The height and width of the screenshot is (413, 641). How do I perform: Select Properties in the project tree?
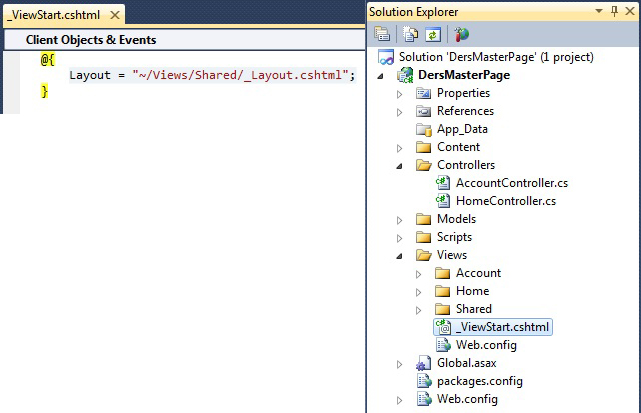[x=463, y=93]
